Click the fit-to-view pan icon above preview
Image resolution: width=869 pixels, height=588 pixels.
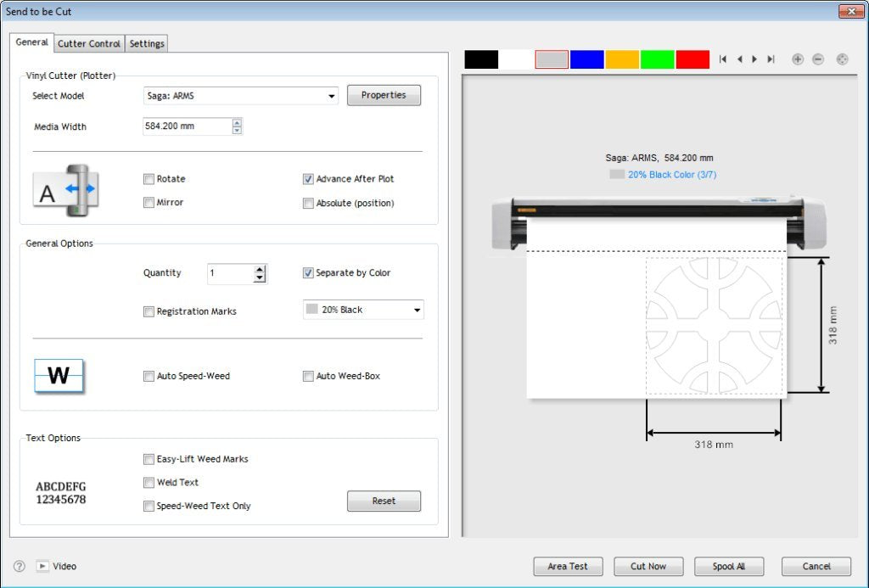click(x=842, y=59)
